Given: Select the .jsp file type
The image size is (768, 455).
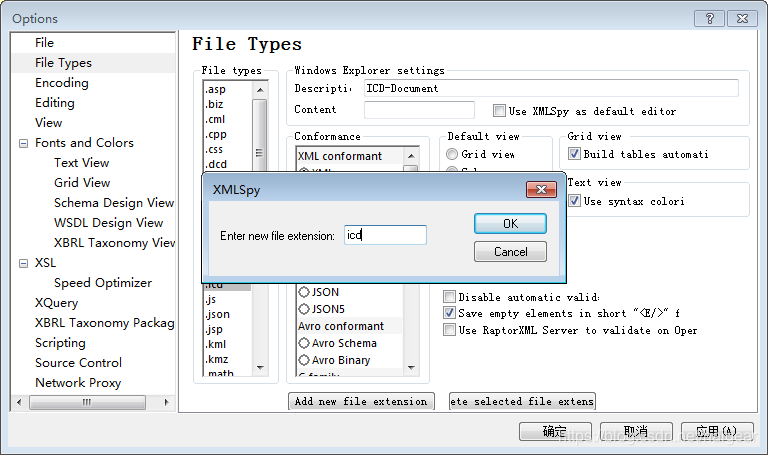Looking at the screenshot, I should (x=214, y=330).
